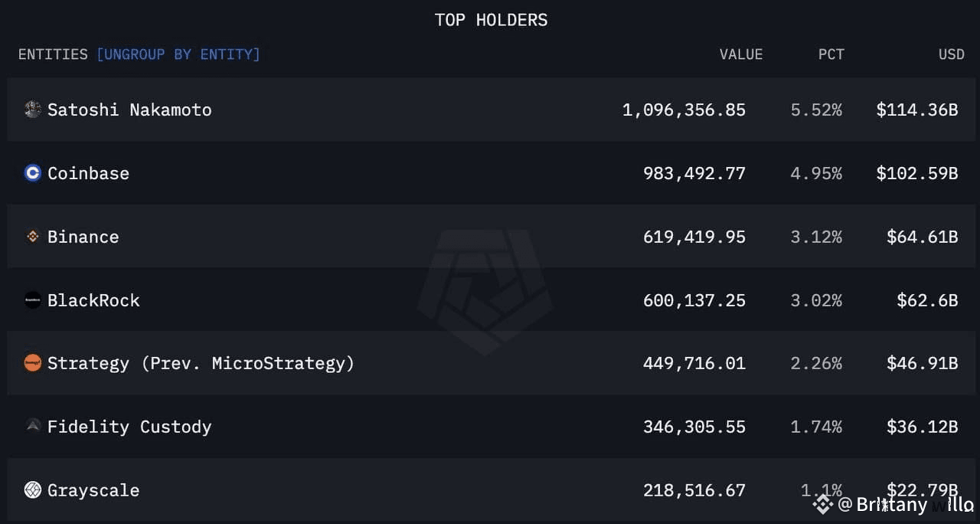Click the UNGROUP BY ENTITY link

tap(179, 54)
